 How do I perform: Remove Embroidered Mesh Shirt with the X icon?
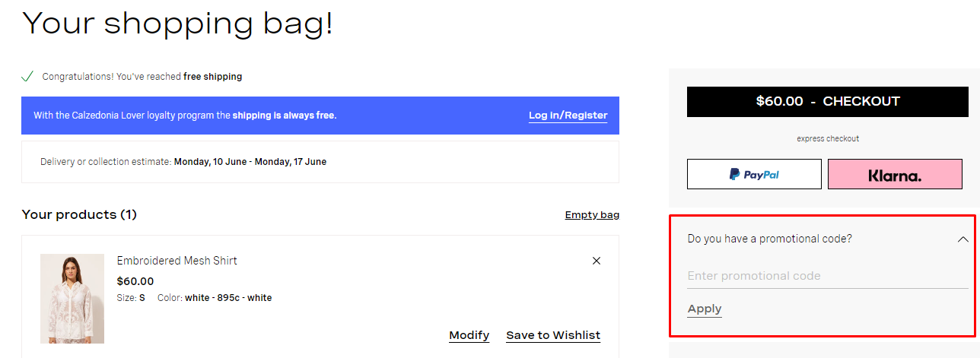[597, 261]
